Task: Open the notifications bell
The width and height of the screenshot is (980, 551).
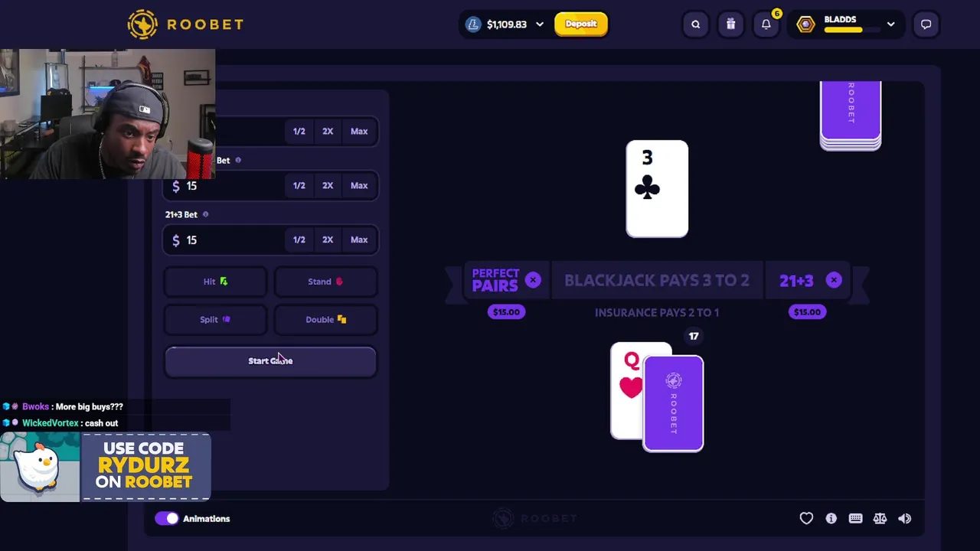Action: (x=766, y=24)
